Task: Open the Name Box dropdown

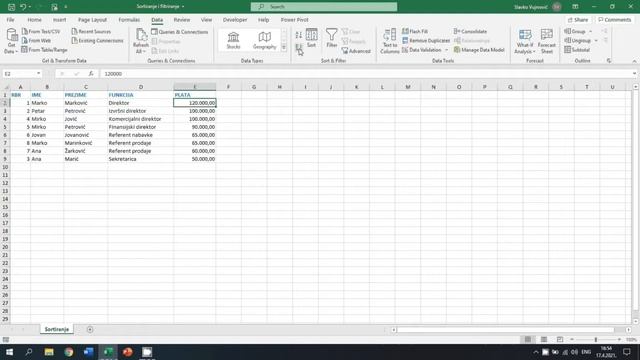Action: coord(38,73)
